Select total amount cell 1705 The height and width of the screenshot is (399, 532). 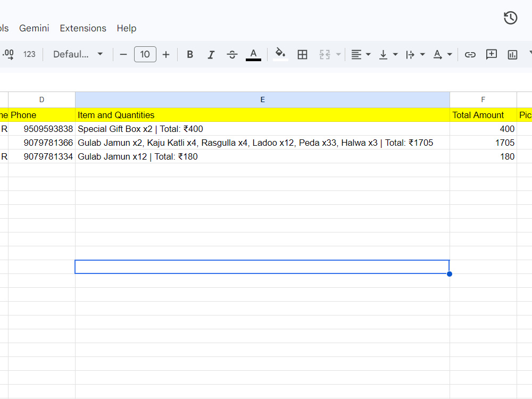pos(483,143)
